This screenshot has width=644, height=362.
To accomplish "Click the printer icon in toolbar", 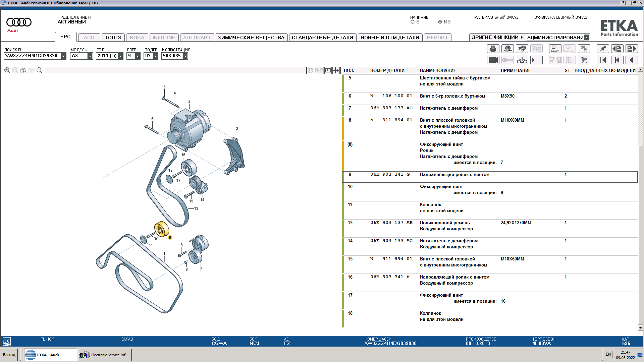I will pos(493,49).
